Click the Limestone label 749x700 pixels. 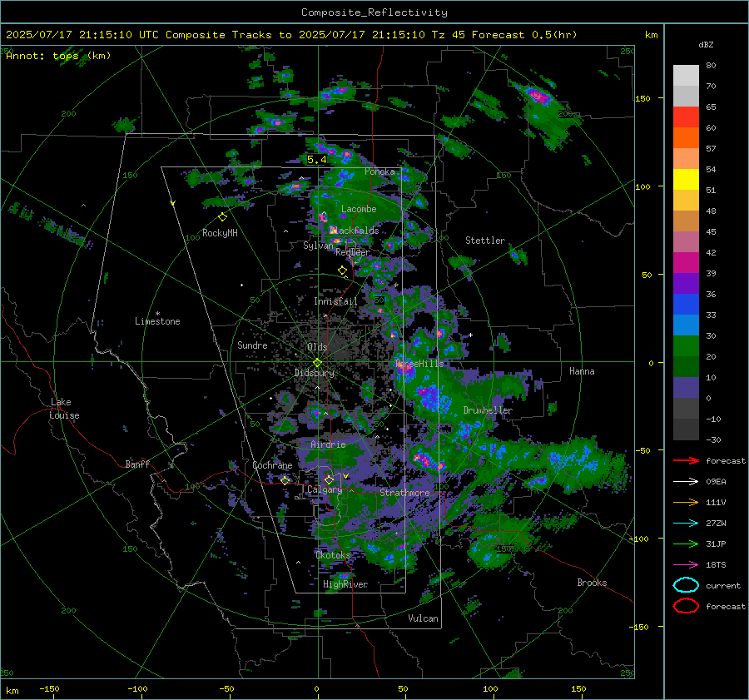tap(157, 321)
